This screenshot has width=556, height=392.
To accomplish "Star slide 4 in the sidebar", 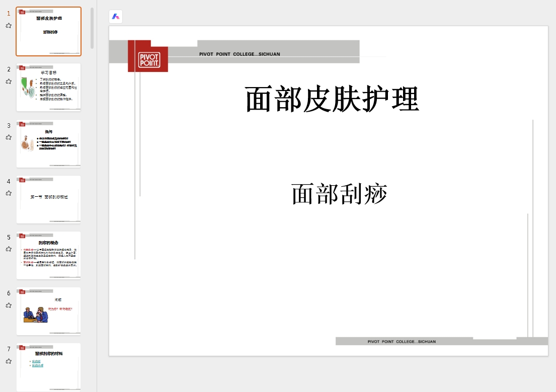I will coord(9,193).
